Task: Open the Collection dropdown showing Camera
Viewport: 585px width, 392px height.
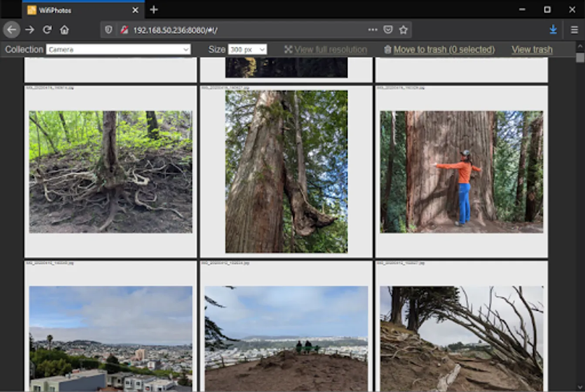Action: click(118, 50)
